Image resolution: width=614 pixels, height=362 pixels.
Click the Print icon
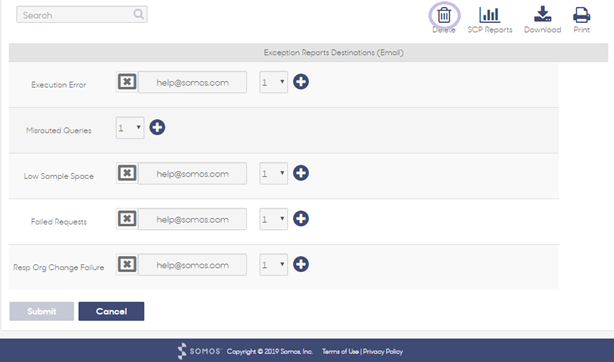[581, 15]
